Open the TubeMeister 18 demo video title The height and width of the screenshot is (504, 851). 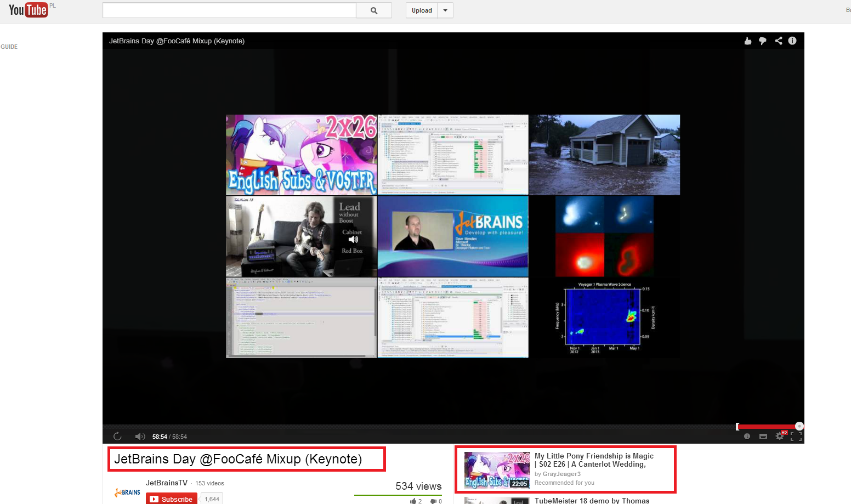pyautogui.click(x=592, y=501)
